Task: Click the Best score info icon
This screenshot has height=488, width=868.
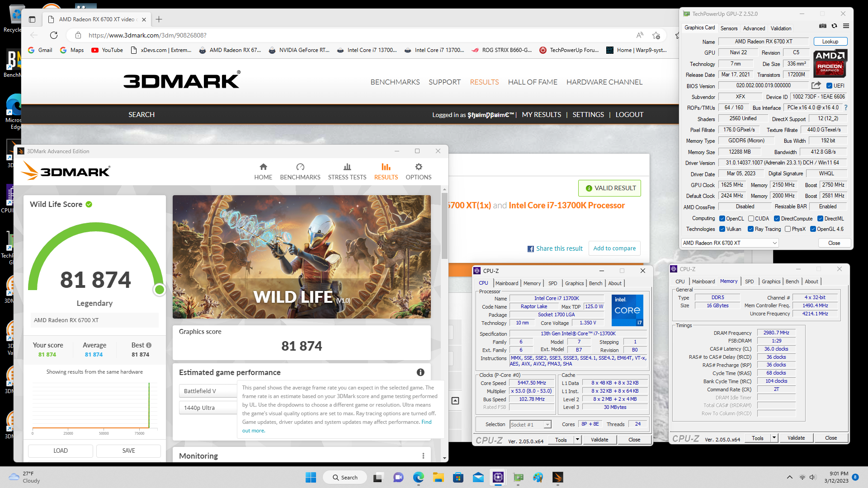Action: 149,345
